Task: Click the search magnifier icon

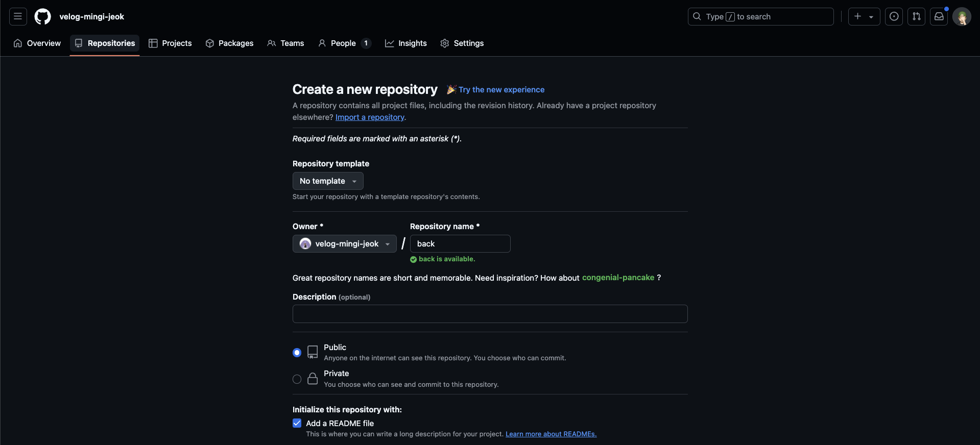Action: (x=697, y=16)
